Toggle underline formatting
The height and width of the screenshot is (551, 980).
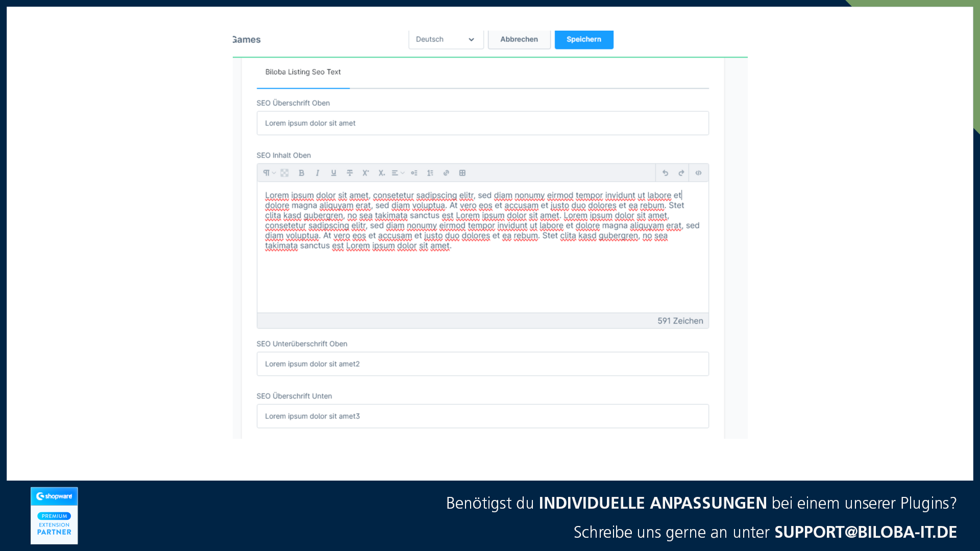click(333, 173)
